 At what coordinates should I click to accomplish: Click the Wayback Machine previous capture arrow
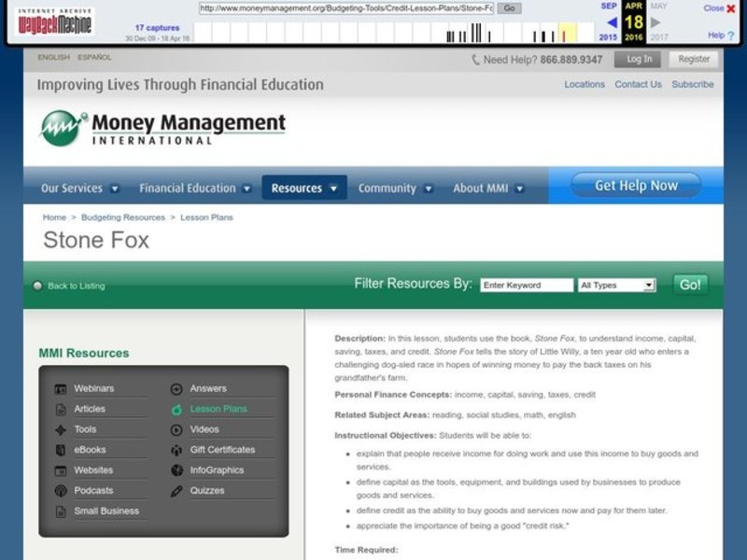point(612,22)
